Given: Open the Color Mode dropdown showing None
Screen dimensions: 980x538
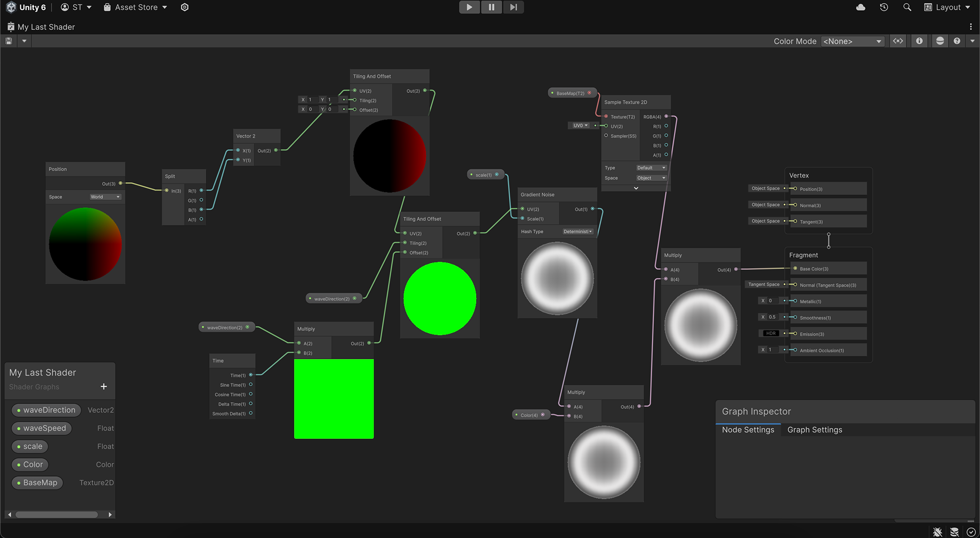Looking at the screenshot, I should [852, 41].
